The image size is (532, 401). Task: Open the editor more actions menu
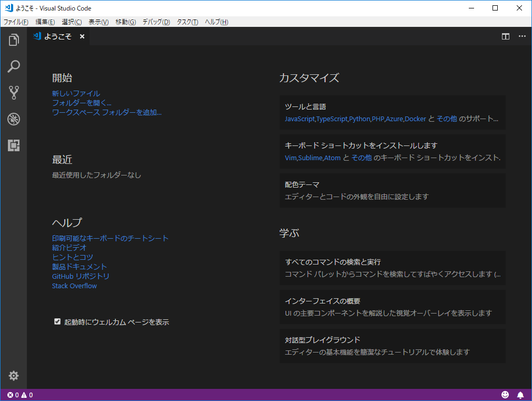522,36
